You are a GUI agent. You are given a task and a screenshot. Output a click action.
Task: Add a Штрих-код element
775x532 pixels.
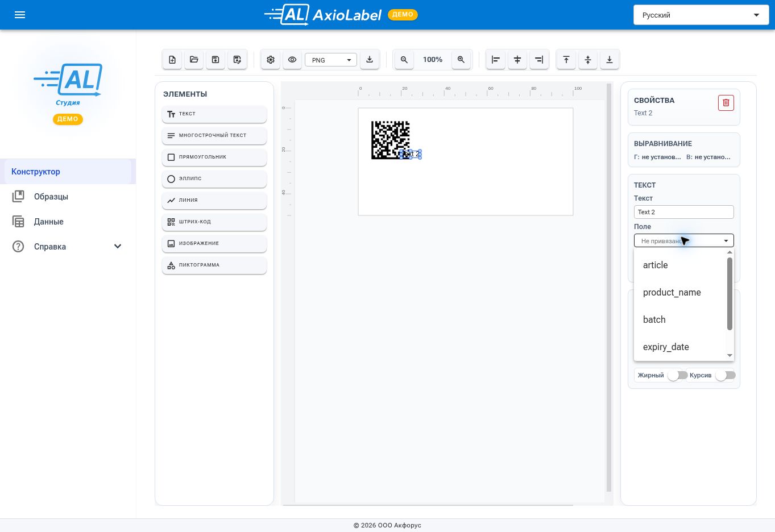214,222
